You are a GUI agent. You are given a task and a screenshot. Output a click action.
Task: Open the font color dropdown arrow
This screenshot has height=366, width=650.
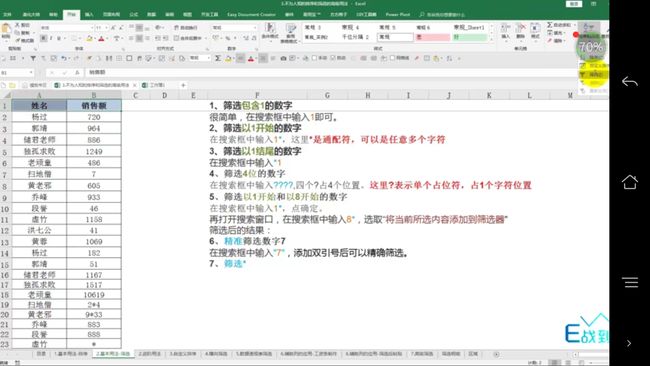(107, 38)
